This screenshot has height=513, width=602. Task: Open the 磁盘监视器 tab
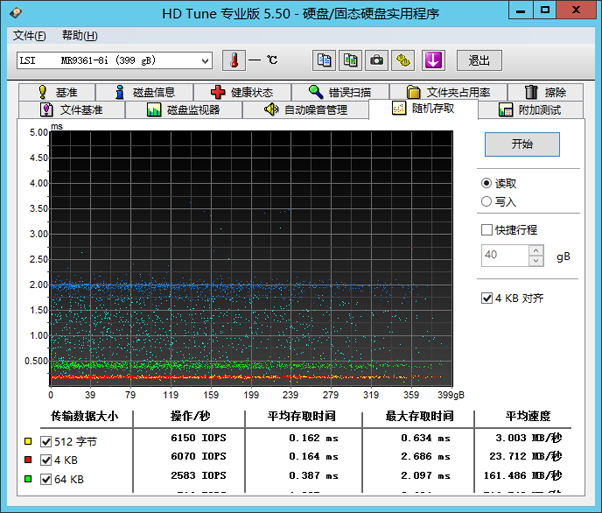(x=184, y=110)
